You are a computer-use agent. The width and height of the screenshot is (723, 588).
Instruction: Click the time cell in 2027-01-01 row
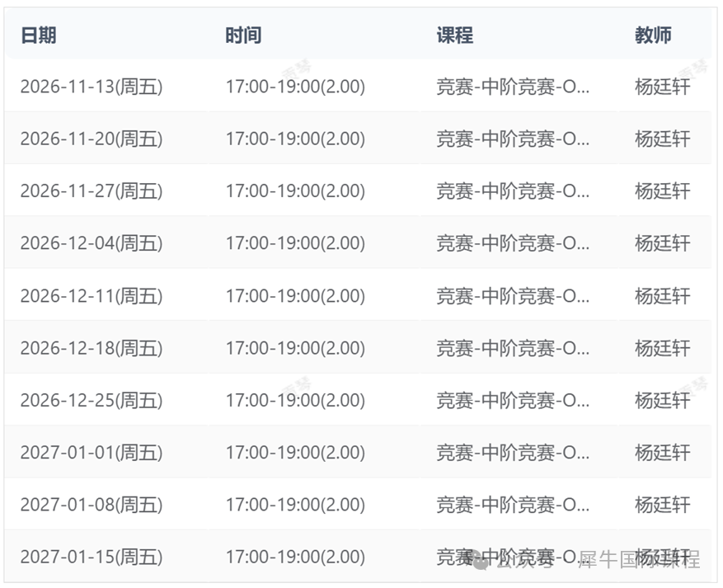point(295,453)
